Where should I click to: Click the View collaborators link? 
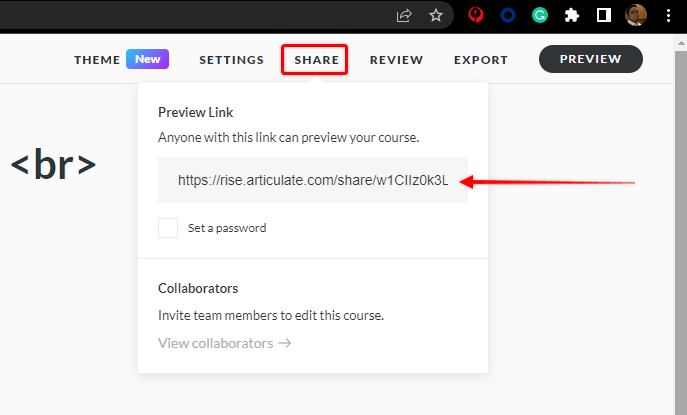click(x=224, y=343)
